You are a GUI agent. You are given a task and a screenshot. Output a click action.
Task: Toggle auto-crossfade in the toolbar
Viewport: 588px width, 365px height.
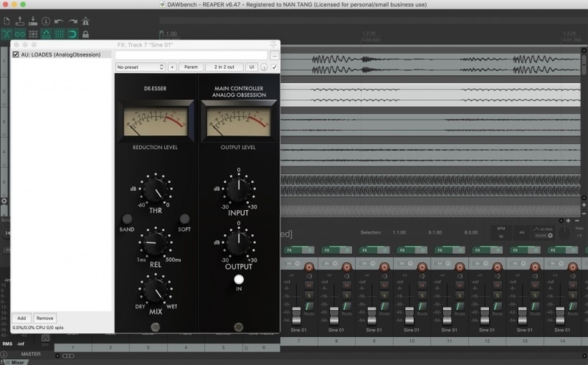click(7, 34)
